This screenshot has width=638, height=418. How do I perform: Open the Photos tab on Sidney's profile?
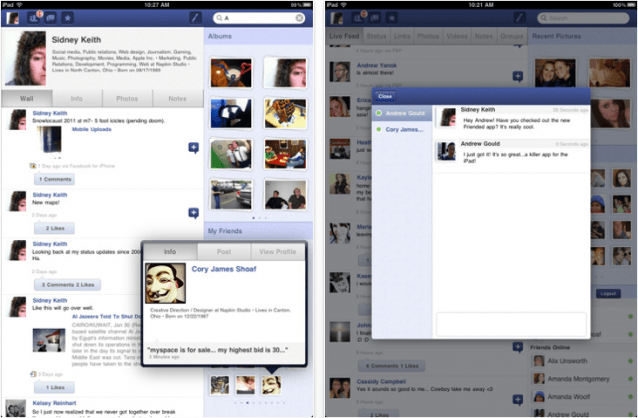(x=127, y=98)
